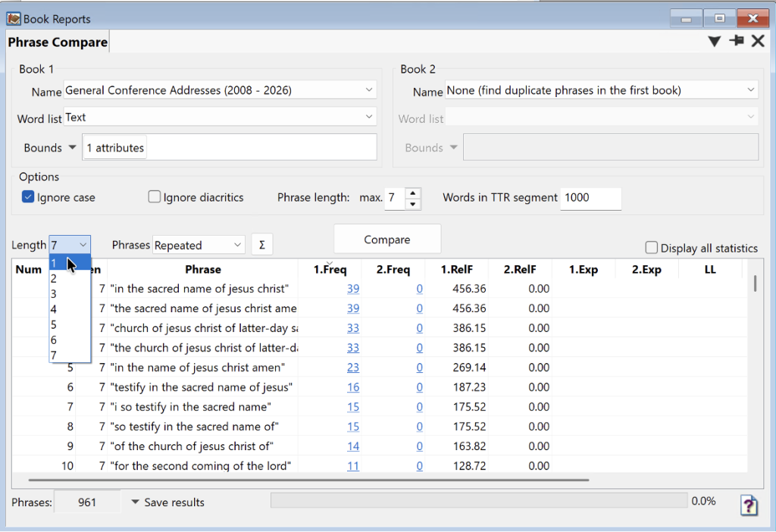776x532 pixels.
Task: Sort by the 2.Exp column header
Action: (x=646, y=269)
